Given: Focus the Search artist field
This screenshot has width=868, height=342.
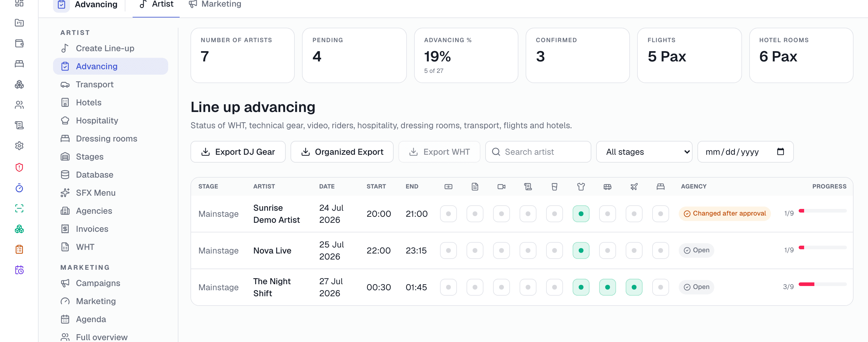Looking at the screenshot, I should point(538,152).
